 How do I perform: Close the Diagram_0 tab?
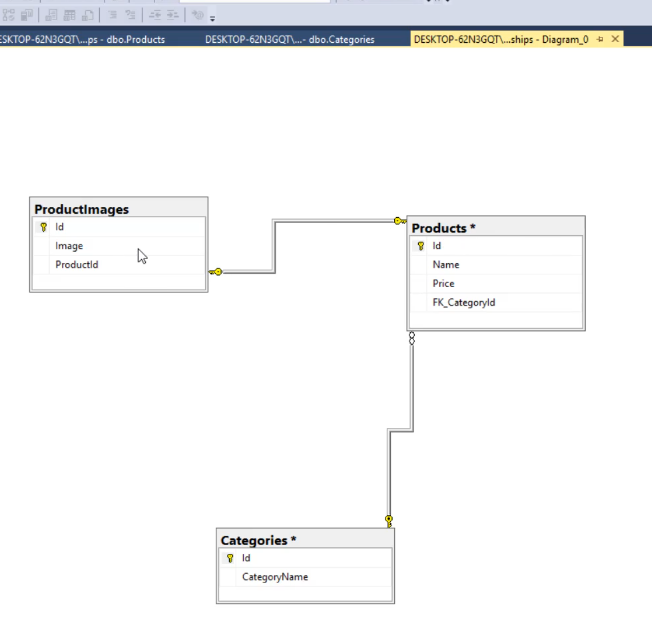pyautogui.click(x=615, y=39)
